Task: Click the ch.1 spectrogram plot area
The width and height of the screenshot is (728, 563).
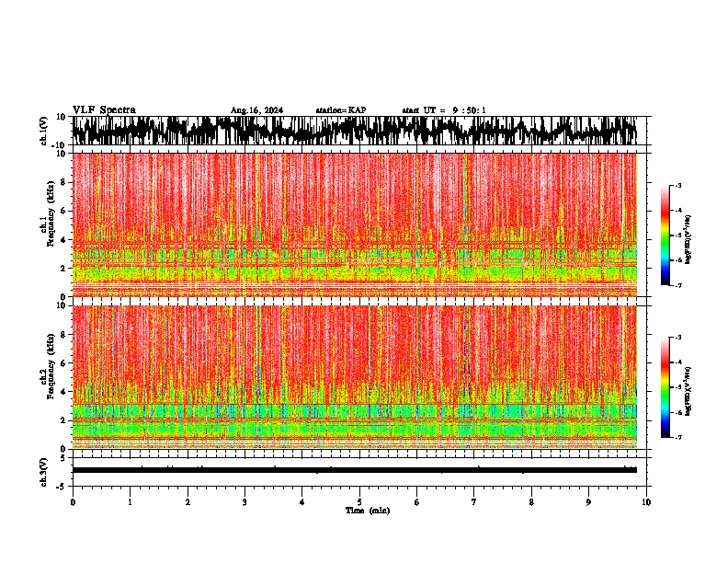Action: tap(359, 224)
